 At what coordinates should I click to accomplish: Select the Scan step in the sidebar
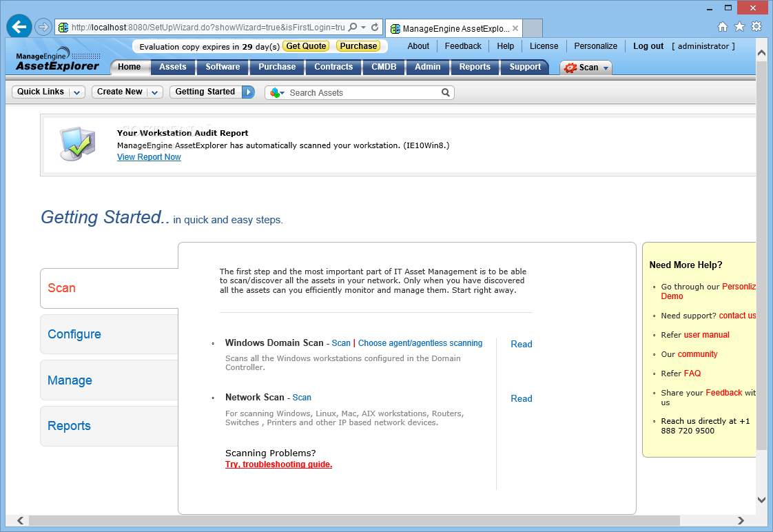click(x=110, y=288)
